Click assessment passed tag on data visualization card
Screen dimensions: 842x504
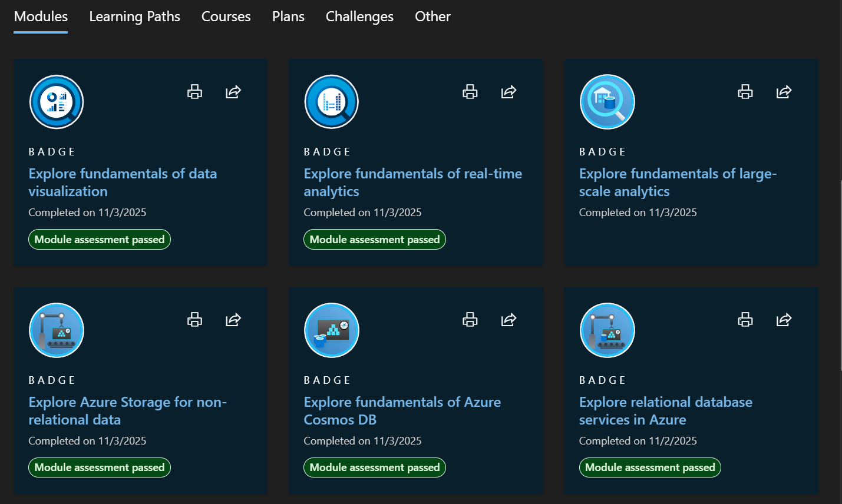tap(100, 240)
